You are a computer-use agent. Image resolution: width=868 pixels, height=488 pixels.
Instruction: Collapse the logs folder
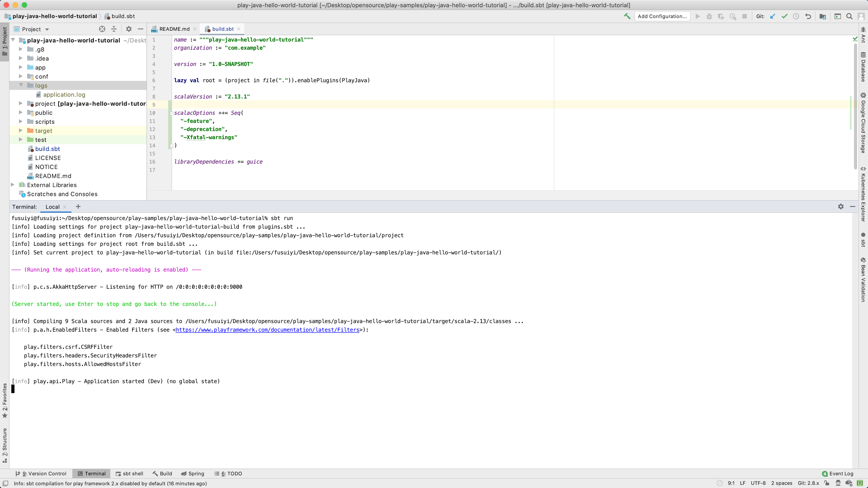(x=21, y=85)
